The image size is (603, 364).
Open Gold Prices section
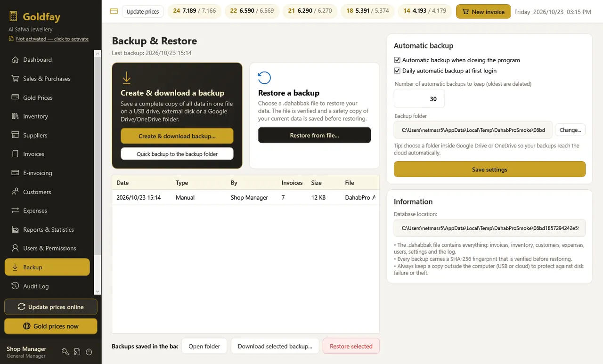pyautogui.click(x=47, y=97)
